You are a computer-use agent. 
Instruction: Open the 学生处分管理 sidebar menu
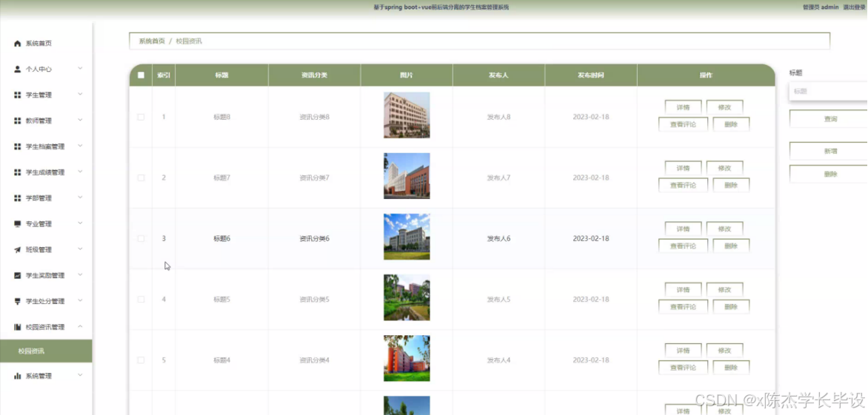46,301
